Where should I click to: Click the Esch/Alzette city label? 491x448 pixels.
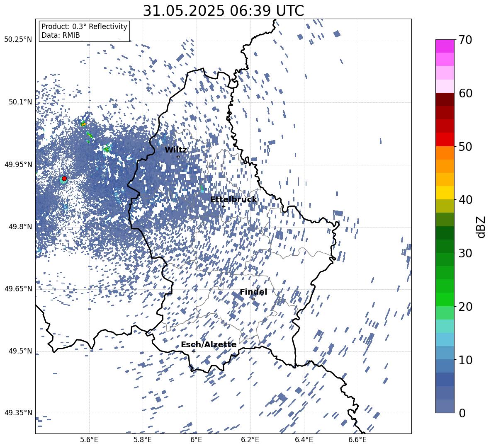pyautogui.click(x=209, y=345)
